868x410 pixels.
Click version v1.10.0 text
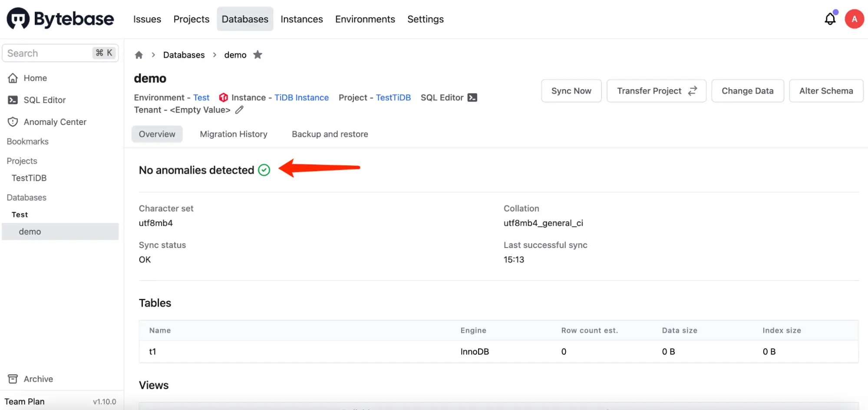(x=105, y=402)
